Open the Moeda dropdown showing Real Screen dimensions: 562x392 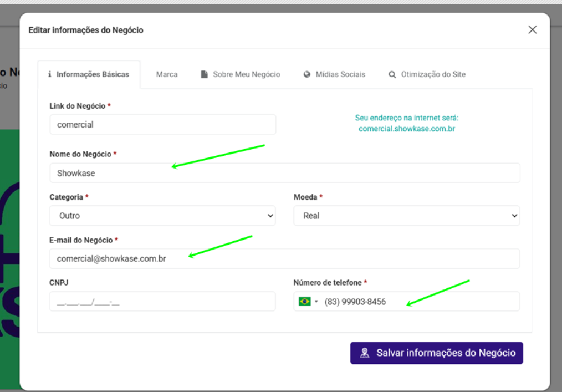click(406, 216)
